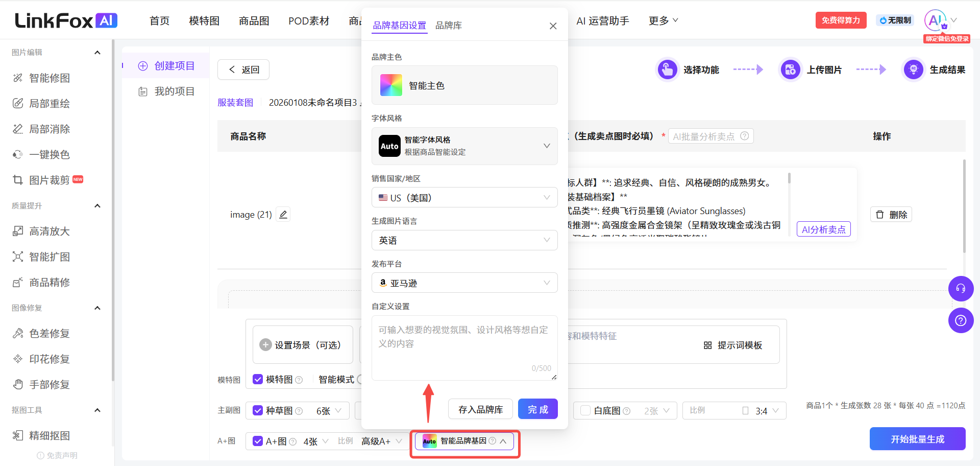
Task: Toggle the 模特图 checkbox
Action: 258,379
